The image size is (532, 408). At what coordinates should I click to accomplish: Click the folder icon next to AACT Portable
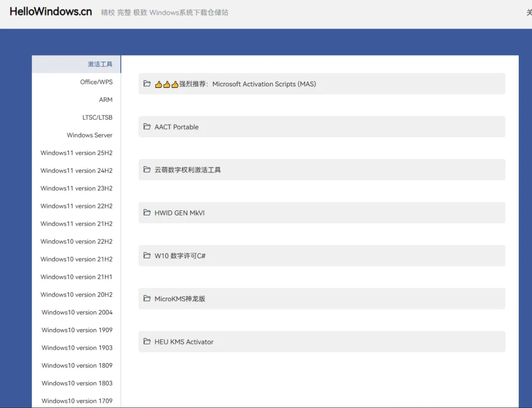tap(147, 127)
